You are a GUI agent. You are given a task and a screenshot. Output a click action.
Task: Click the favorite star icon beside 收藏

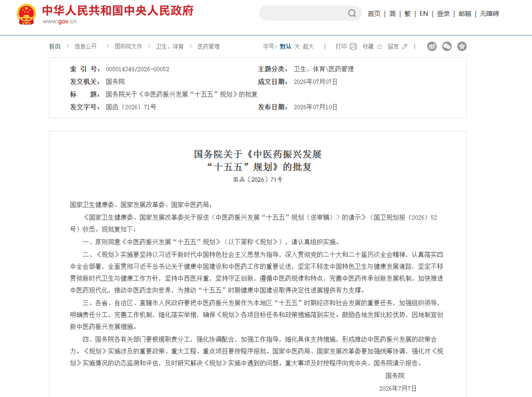pyautogui.click(x=379, y=46)
